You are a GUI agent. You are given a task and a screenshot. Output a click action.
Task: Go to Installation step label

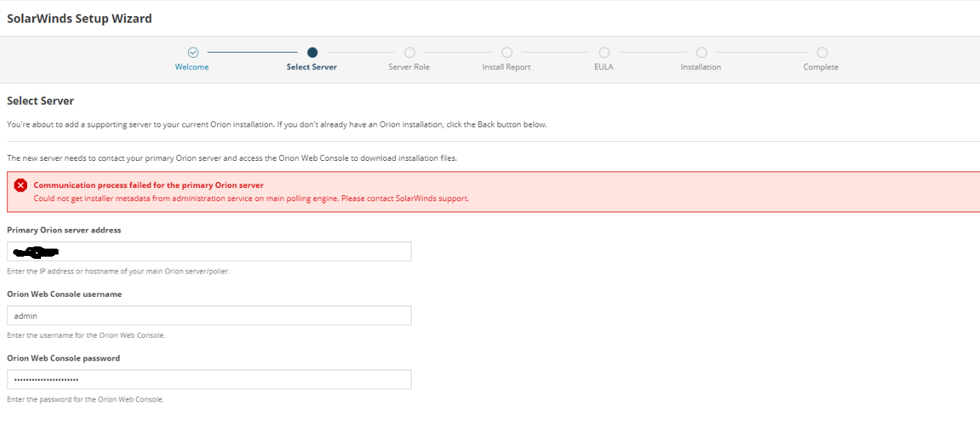[x=701, y=67]
